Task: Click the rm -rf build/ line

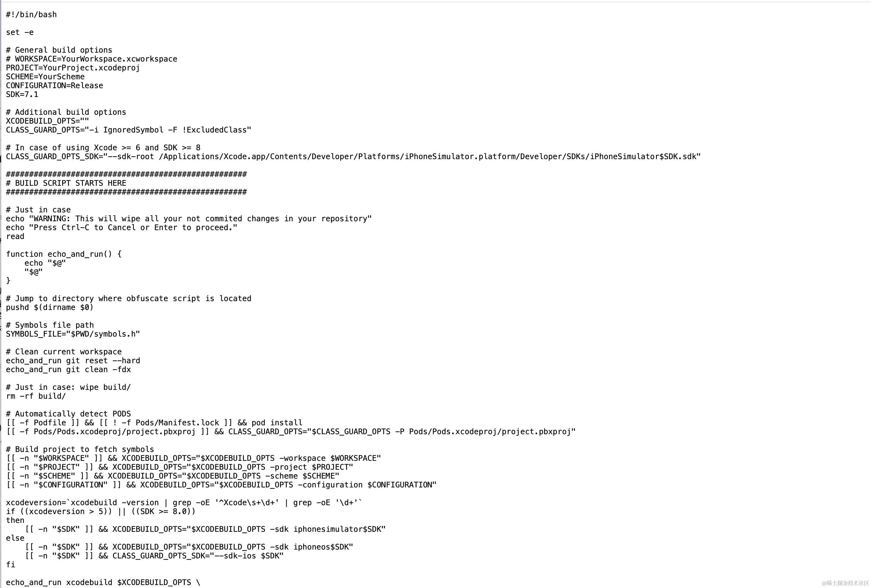Action: [x=36, y=396]
